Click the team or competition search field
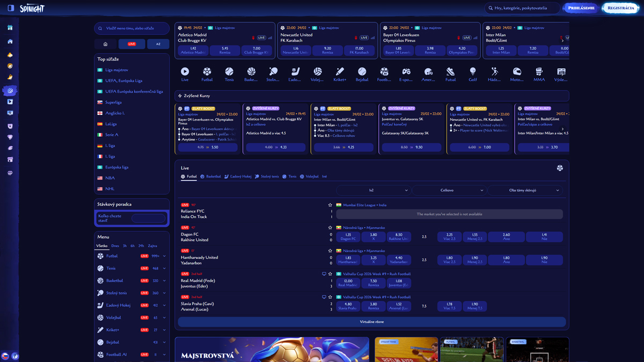 coord(132,28)
